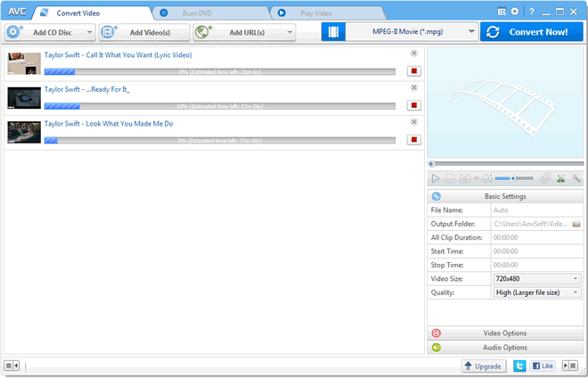Open the settings gear icon
588x378 pixels.
click(x=515, y=12)
